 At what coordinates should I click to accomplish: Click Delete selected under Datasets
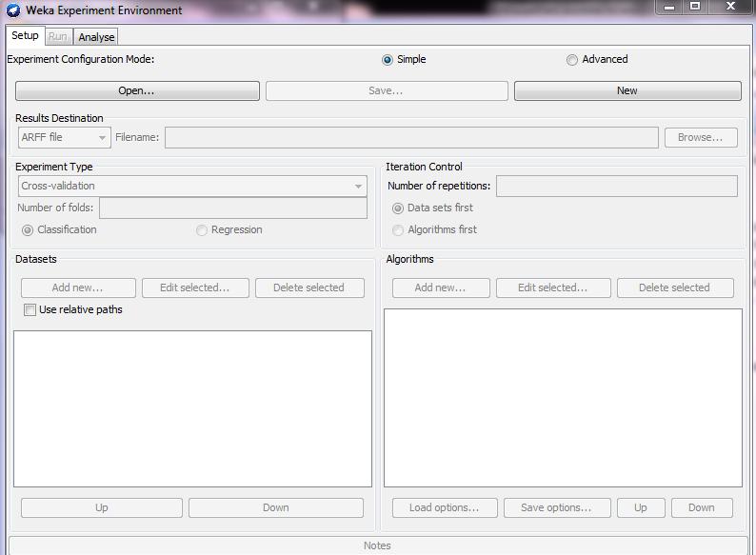(x=310, y=287)
